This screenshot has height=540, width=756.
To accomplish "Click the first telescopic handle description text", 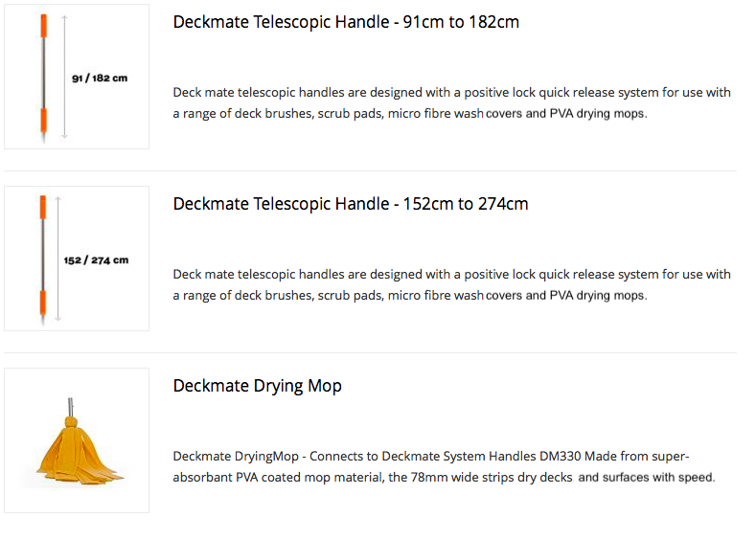I will click(451, 102).
